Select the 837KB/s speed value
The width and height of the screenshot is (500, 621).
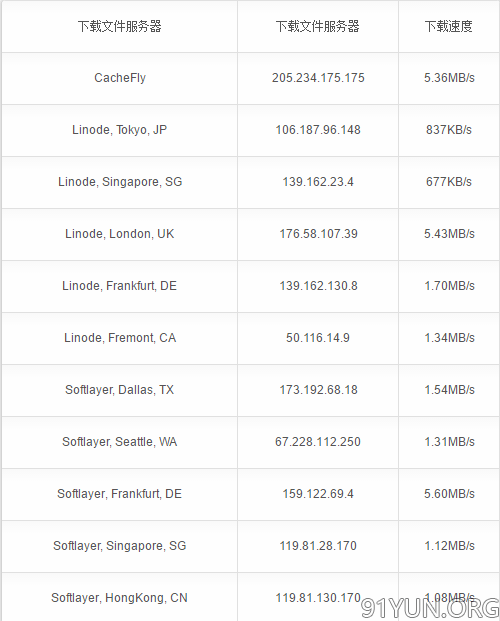[449, 130]
